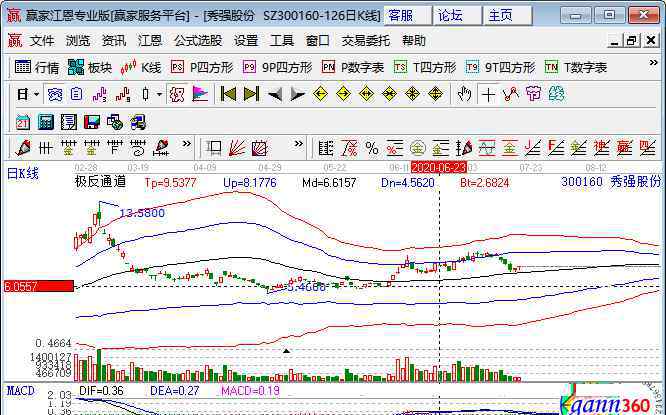Open the 设置 menu
The height and width of the screenshot is (415, 666).
tap(246, 41)
